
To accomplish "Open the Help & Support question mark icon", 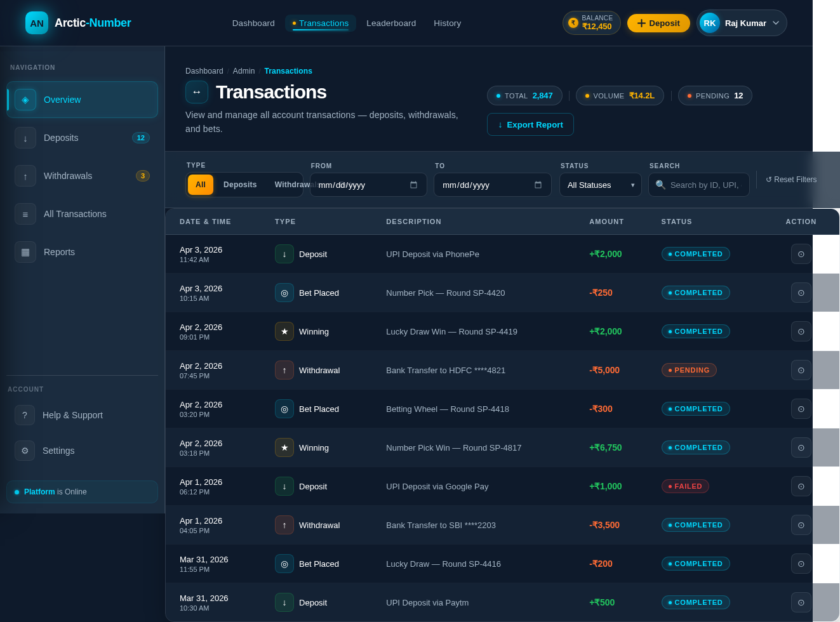I will point(25,415).
